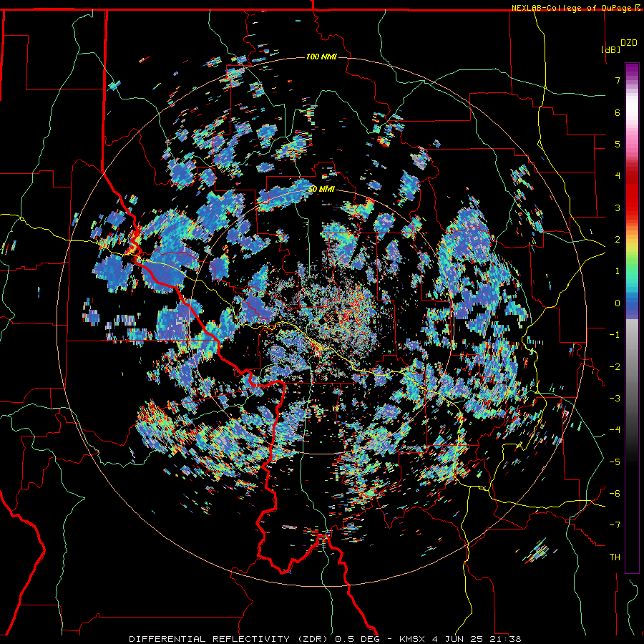The height and width of the screenshot is (644, 644).
Task: Click the KMSX radar site identifier
Action: (413, 639)
